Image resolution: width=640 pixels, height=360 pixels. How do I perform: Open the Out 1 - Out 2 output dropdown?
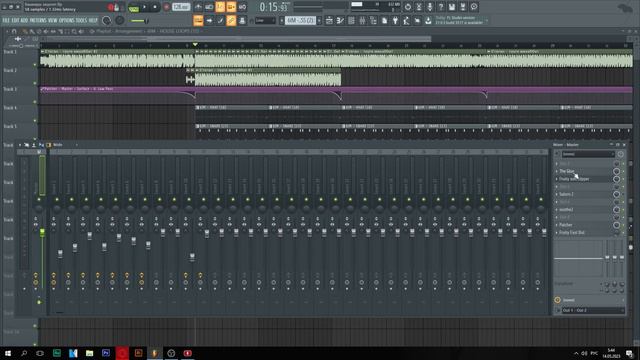[593, 310]
